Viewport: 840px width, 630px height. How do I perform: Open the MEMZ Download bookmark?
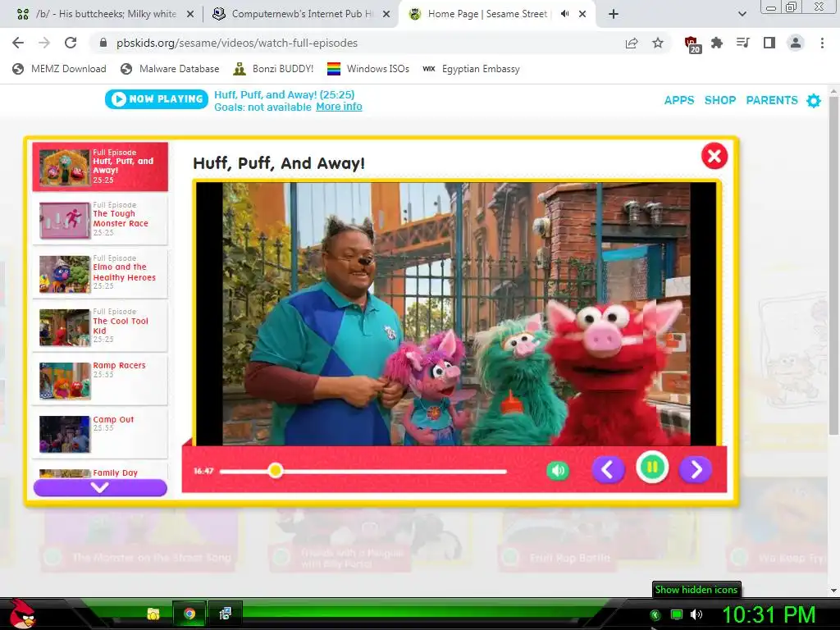(x=59, y=69)
